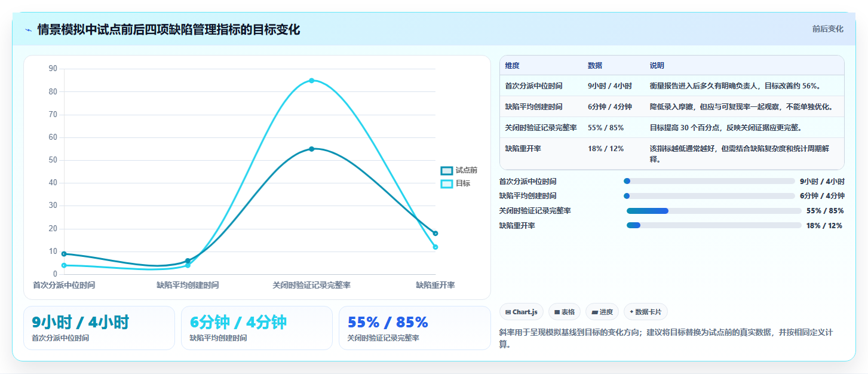Click the lightning icon beside the title
Image resolution: width=868 pixels, height=374 pixels.
tap(28, 30)
